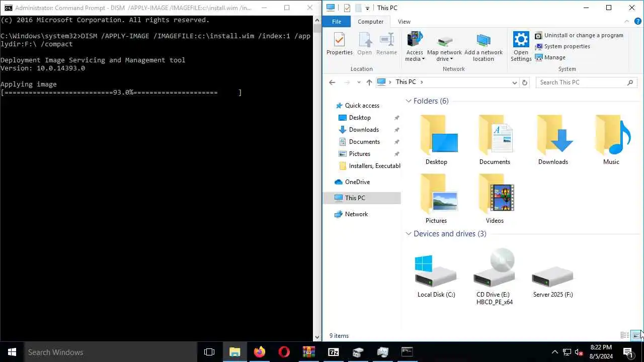The height and width of the screenshot is (362, 644).
Task: Switch to the Computer ribbon tab
Action: click(x=370, y=22)
